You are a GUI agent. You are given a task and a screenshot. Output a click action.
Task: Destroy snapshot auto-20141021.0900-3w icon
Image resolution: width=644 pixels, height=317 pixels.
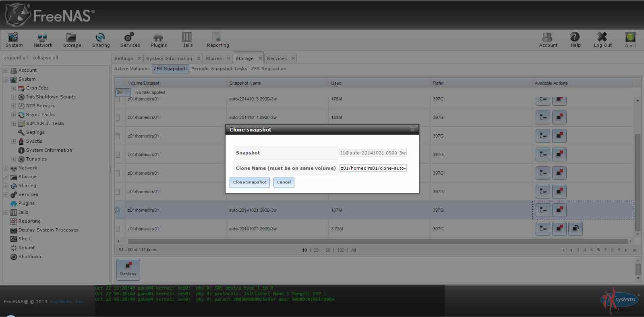tap(559, 210)
